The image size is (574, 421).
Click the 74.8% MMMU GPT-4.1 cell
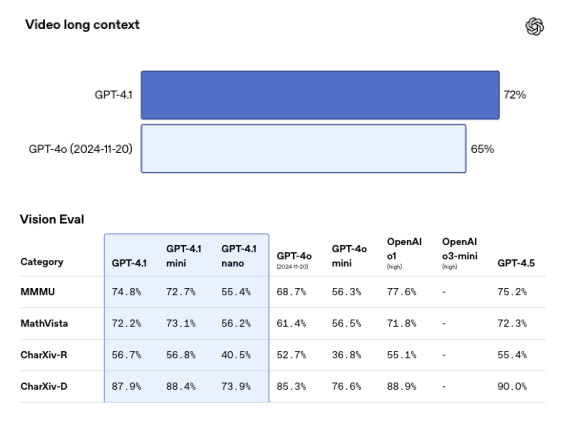pyautogui.click(x=126, y=292)
